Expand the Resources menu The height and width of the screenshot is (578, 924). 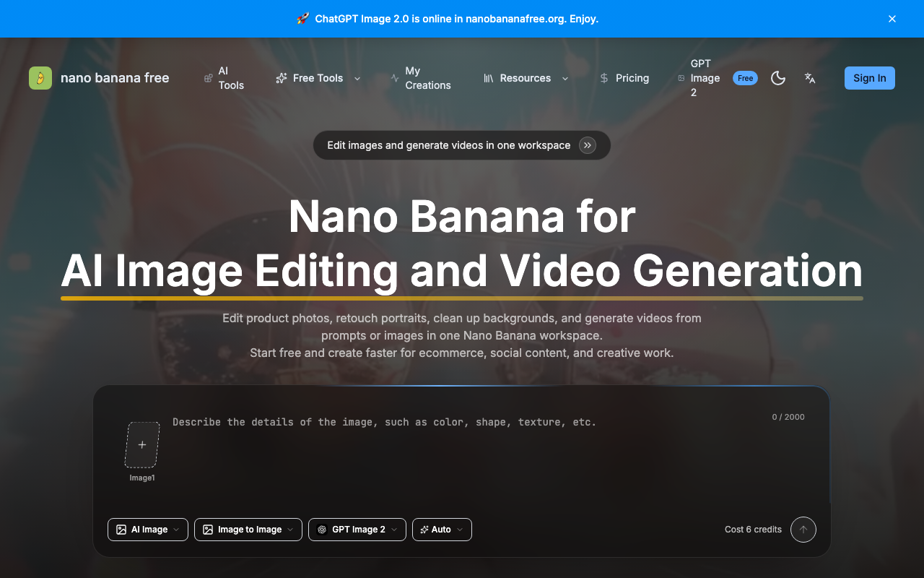(x=526, y=78)
